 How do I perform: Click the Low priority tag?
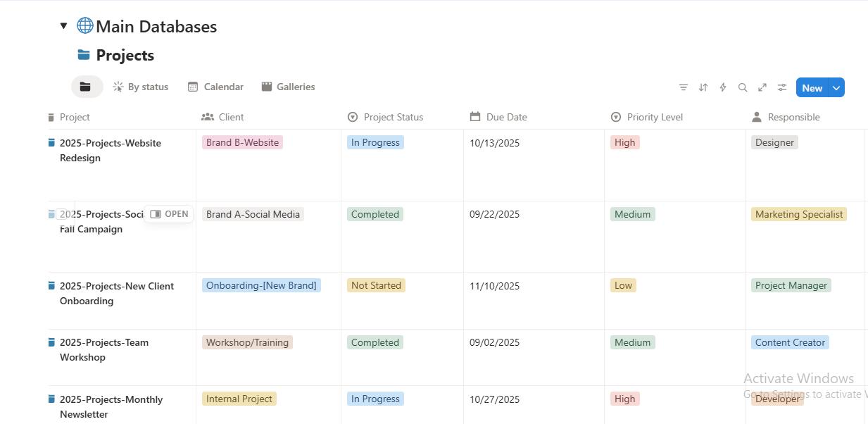pos(624,285)
